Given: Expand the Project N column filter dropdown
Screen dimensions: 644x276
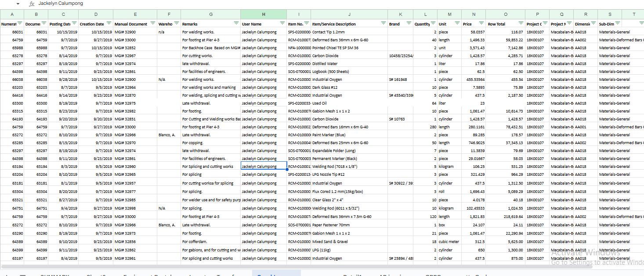Looking at the screenshot, I should tap(569, 23).
